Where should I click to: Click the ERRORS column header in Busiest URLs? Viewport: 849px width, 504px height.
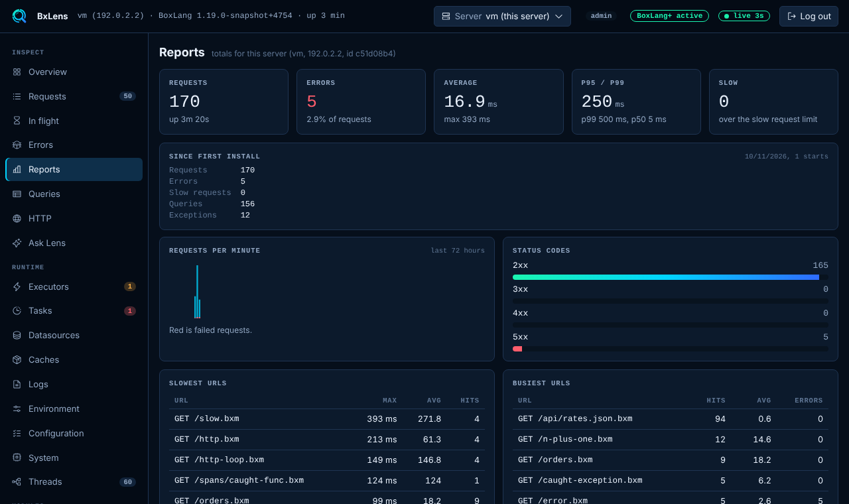point(809,401)
